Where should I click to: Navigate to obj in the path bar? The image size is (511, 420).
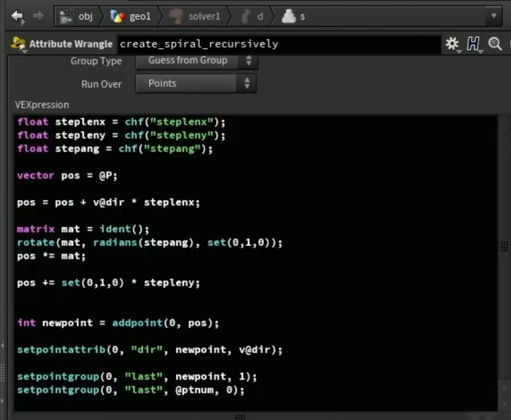click(x=77, y=16)
